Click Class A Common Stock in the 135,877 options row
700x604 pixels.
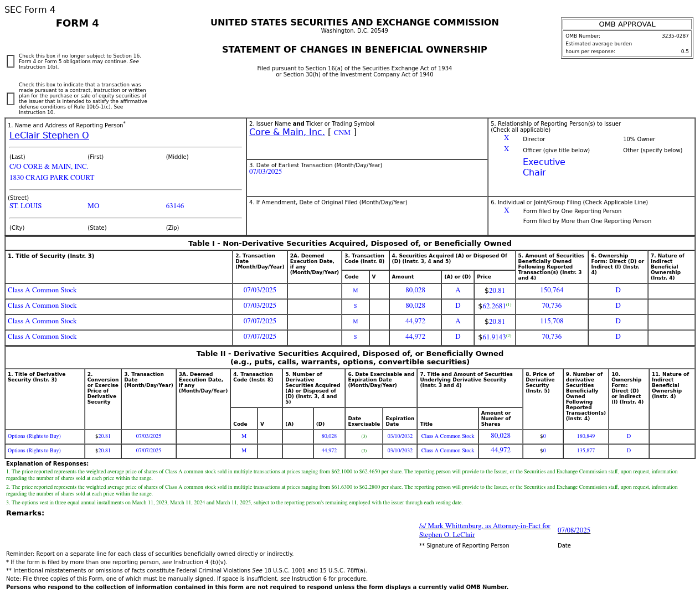(447, 451)
